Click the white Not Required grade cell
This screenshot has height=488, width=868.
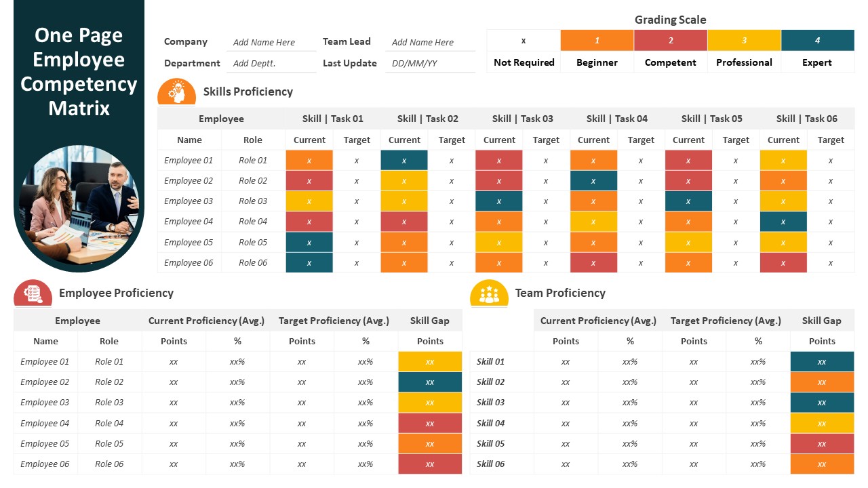(x=524, y=41)
